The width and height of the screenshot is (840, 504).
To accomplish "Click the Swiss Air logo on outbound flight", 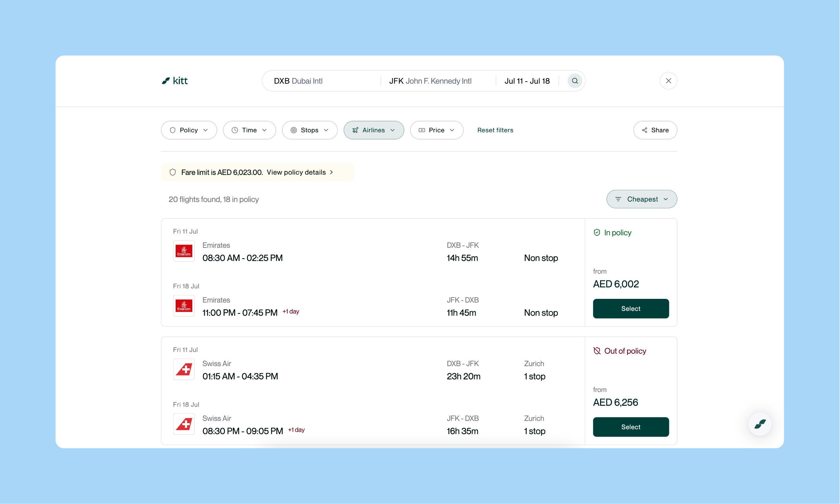I will coord(184,369).
